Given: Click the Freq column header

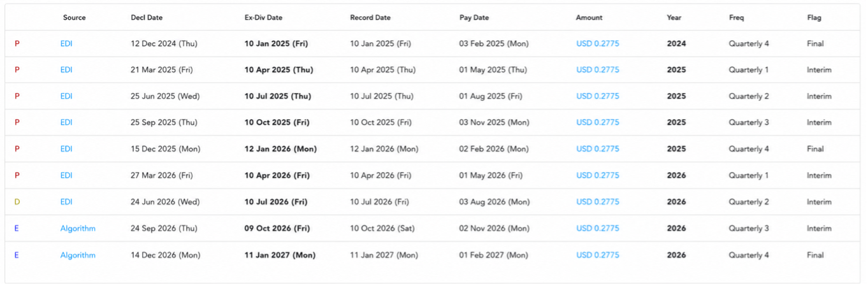Looking at the screenshot, I should pos(737,18).
